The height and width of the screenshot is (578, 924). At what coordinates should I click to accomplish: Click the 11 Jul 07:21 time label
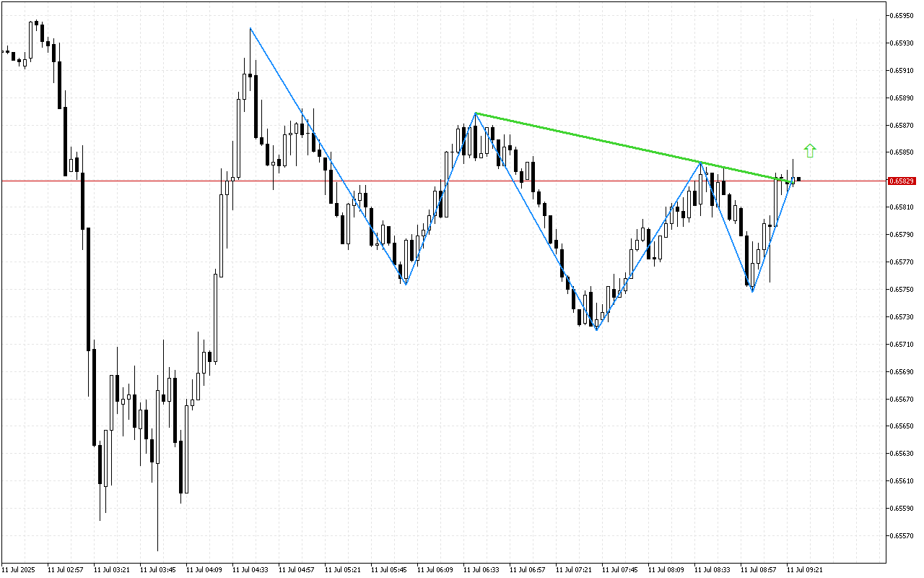574,569
